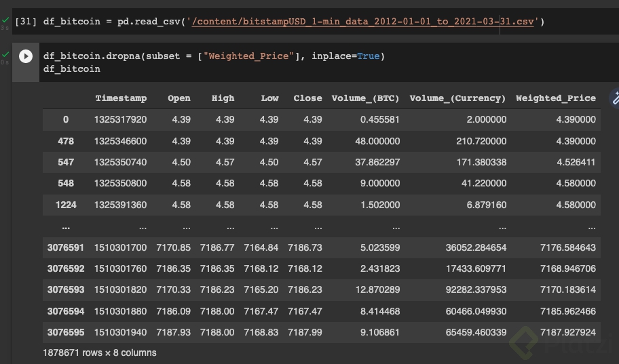619x364 pixels.
Task: Click the Timestamp column header
Action: [121, 98]
